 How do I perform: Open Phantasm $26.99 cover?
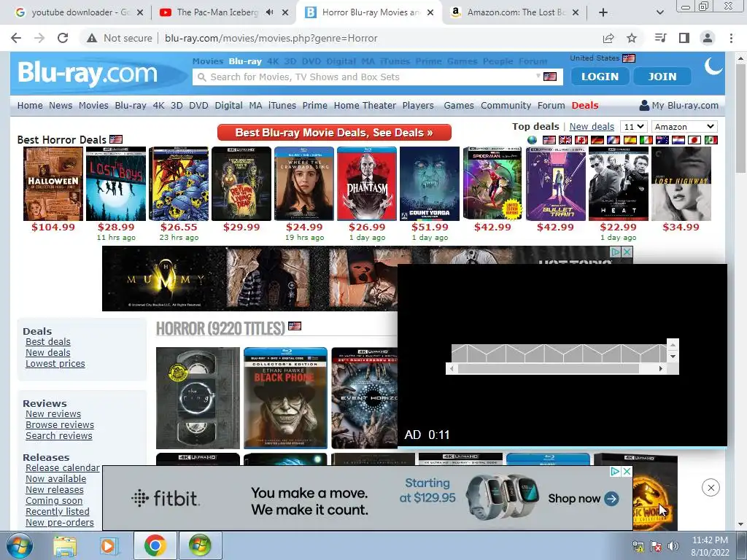click(367, 184)
